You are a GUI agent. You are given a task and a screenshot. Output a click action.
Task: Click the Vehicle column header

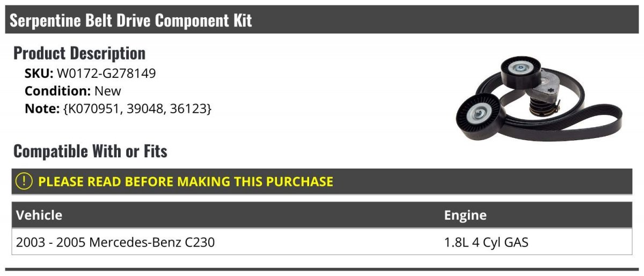tap(39, 215)
